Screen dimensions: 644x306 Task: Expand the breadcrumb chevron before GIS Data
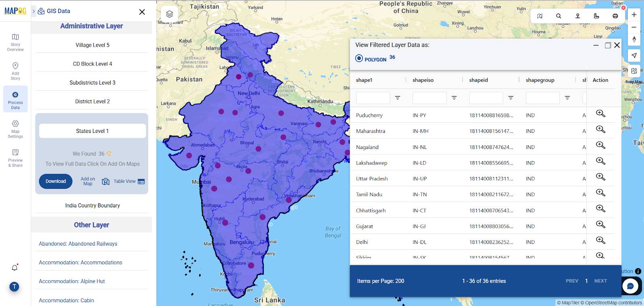(x=34, y=11)
